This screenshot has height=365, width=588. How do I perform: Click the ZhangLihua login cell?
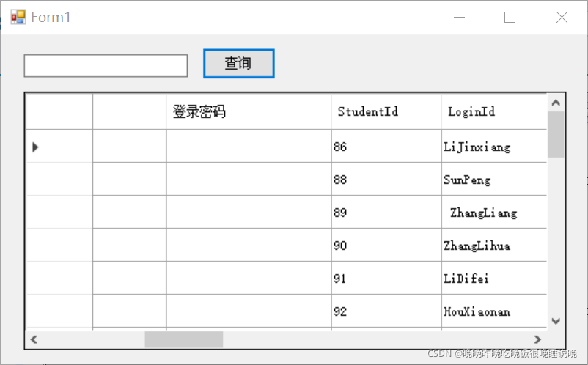(x=494, y=246)
